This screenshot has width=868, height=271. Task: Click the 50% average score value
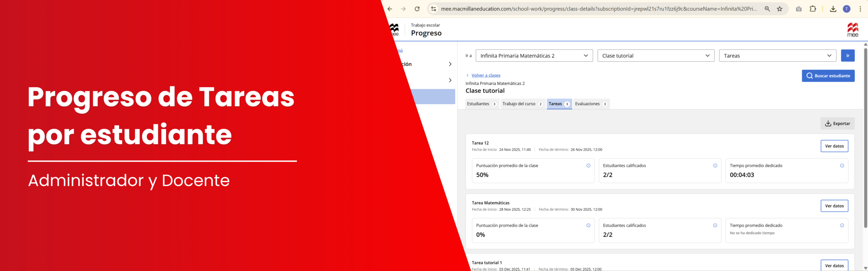click(x=482, y=175)
